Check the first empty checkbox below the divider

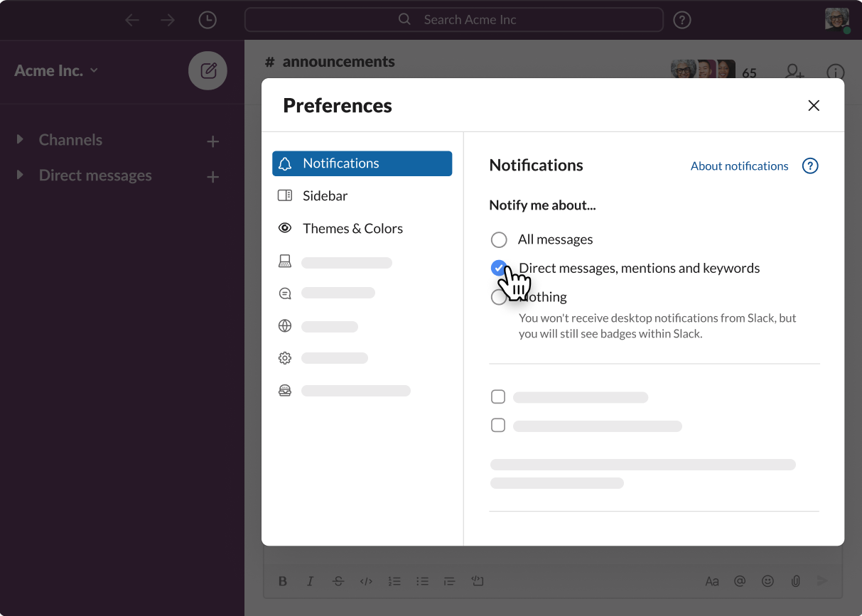[x=498, y=396]
